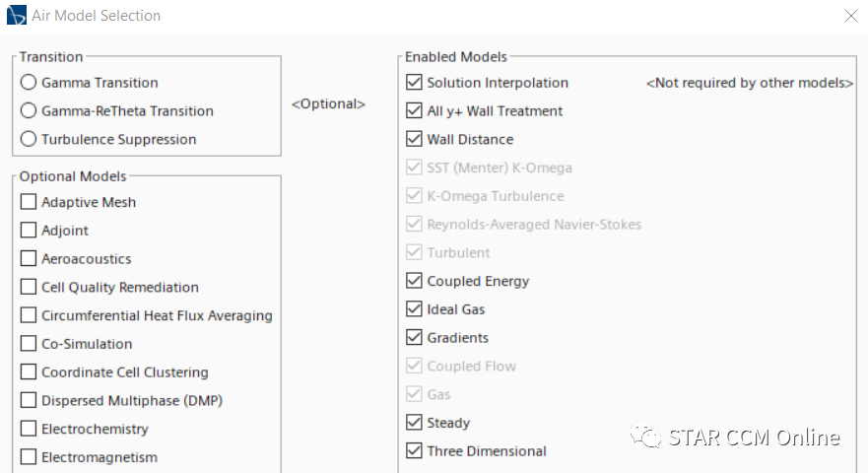This screenshot has width=868, height=473.
Task: Choose Gamma-ReTheta Transition option
Action: point(29,111)
